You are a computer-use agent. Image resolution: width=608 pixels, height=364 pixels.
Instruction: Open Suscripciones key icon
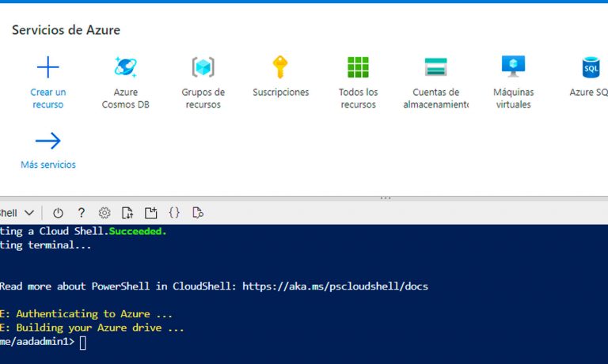pos(280,67)
